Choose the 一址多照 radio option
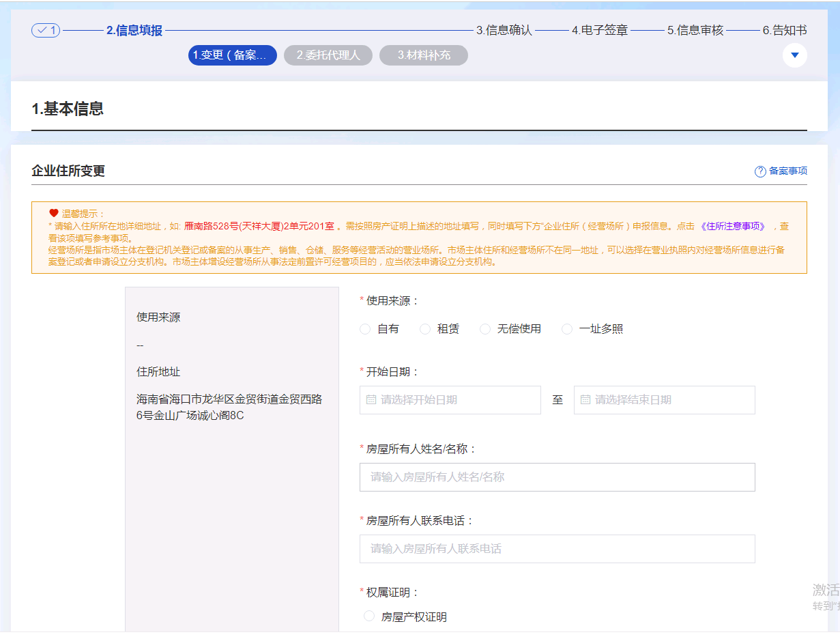This screenshot has height=639, width=840. (x=567, y=329)
